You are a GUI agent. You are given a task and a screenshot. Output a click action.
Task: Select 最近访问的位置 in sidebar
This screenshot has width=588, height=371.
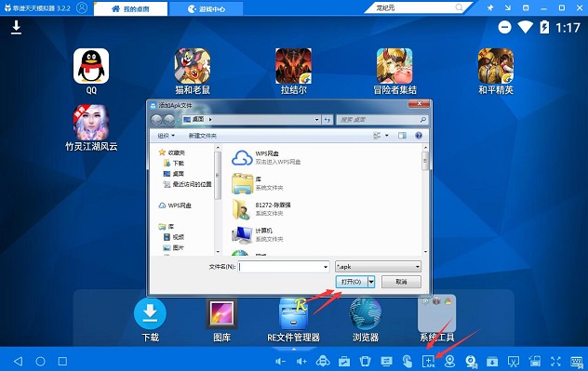point(187,184)
